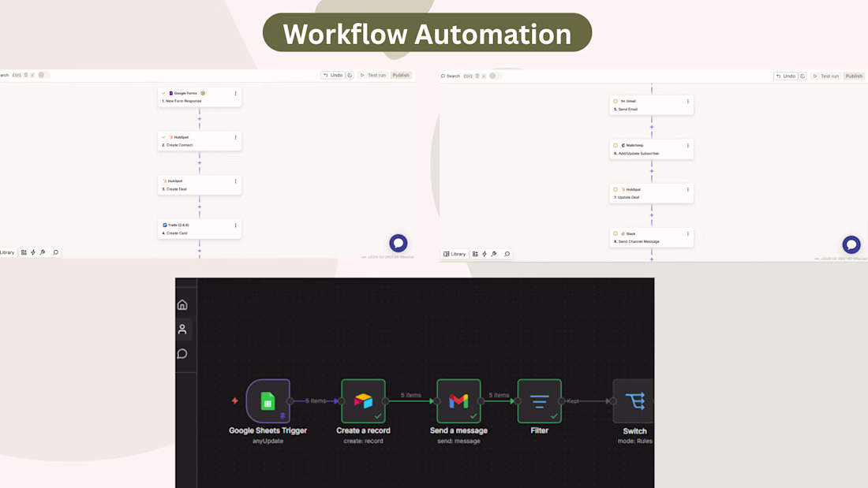Click Publish in the right workflow panel

click(854, 76)
